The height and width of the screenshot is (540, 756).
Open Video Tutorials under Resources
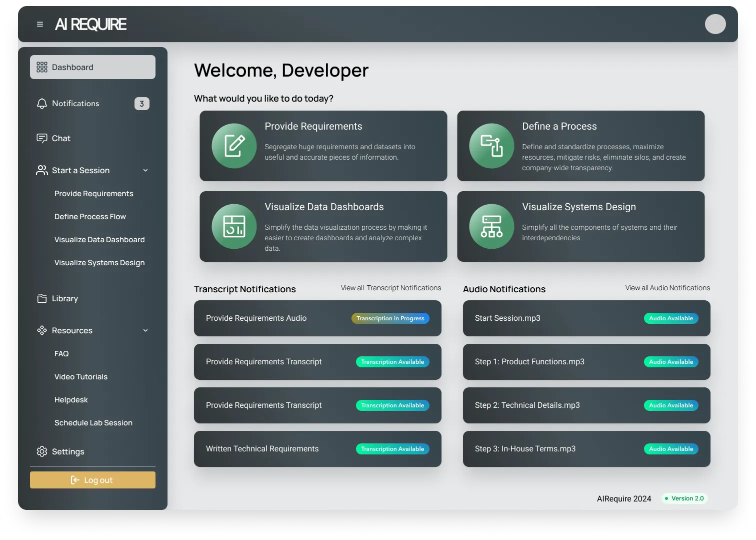(x=81, y=377)
